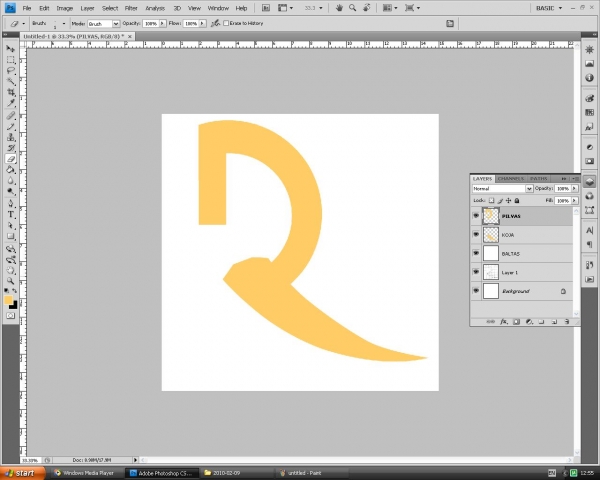Viewport: 600px width, 480px height.
Task: Select the Brush tool in toolbox
Action: coord(11,127)
